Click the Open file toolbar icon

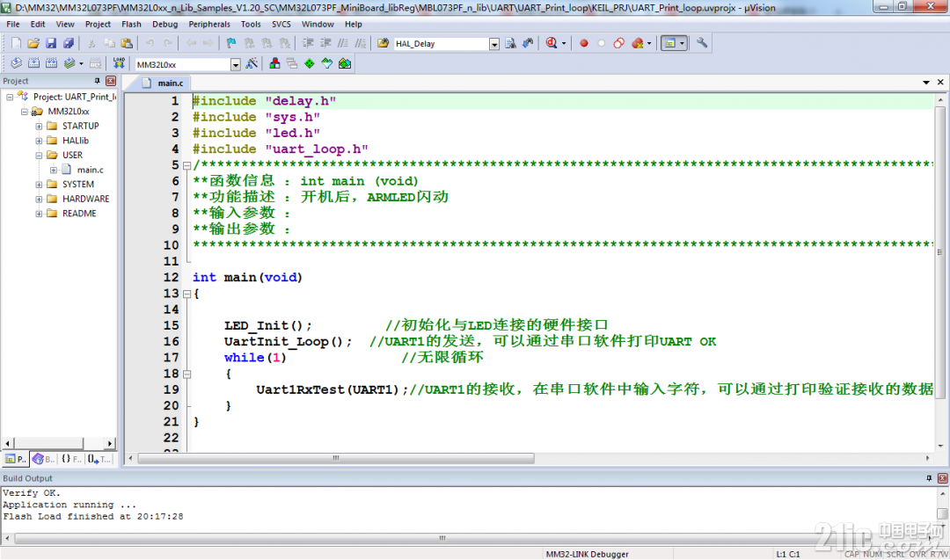[33, 44]
